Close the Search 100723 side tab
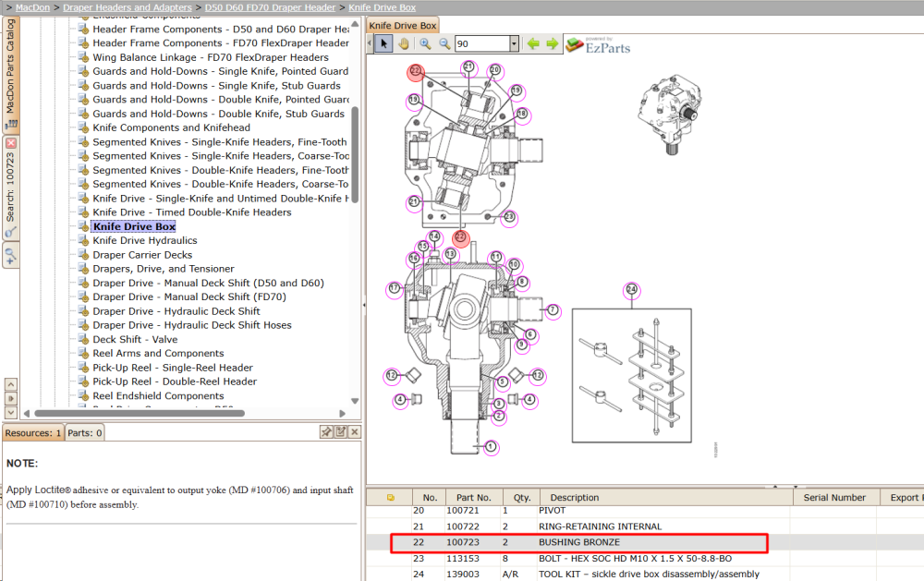 10,143
